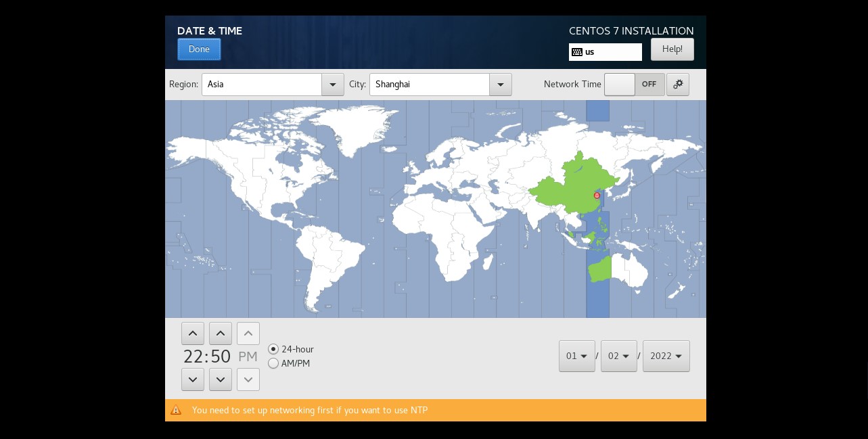Click Africa on the timezone map

pos(443,237)
